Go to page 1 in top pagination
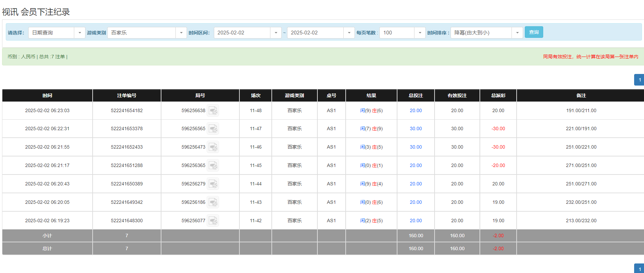The height and width of the screenshot is (273, 644). click(639, 80)
